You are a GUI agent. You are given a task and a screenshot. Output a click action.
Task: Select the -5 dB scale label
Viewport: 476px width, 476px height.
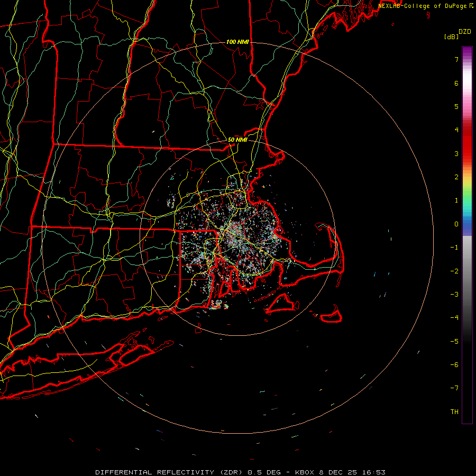(454, 342)
